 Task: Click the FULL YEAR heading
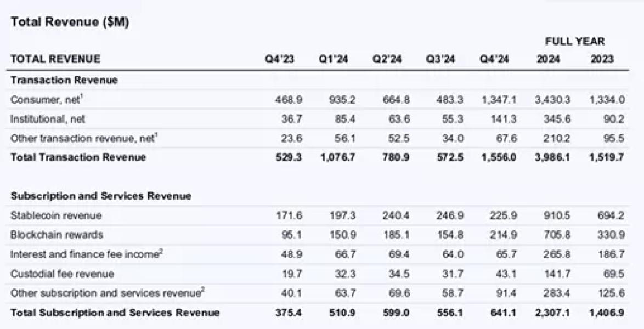[x=575, y=41]
